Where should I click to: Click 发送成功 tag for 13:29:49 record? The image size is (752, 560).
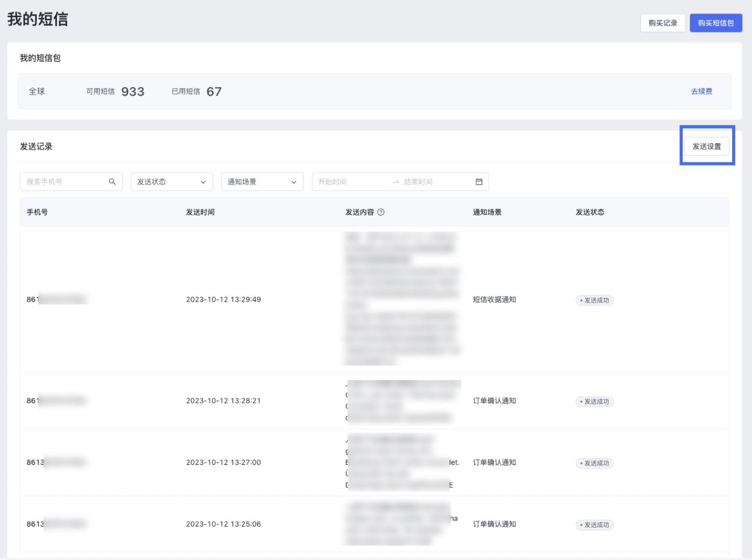pyautogui.click(x=595, y=301)
